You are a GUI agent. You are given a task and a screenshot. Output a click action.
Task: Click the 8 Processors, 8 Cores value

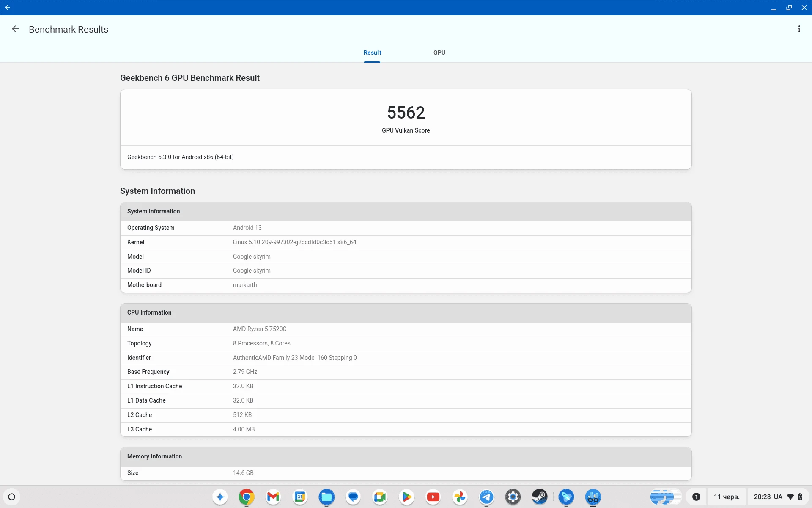[262, 343]
